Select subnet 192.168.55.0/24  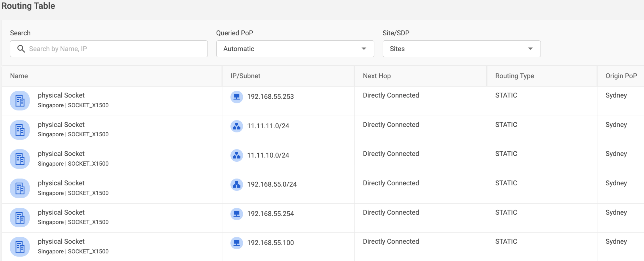pos(272,184)
